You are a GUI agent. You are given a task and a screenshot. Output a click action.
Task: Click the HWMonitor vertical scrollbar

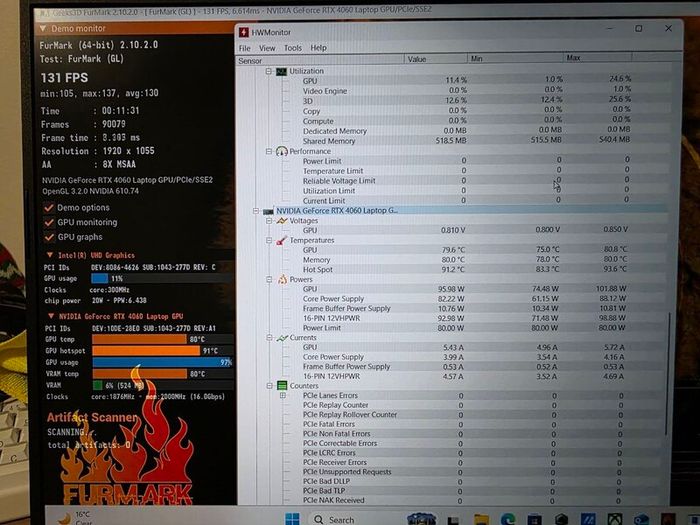click(x=669, y=374)
